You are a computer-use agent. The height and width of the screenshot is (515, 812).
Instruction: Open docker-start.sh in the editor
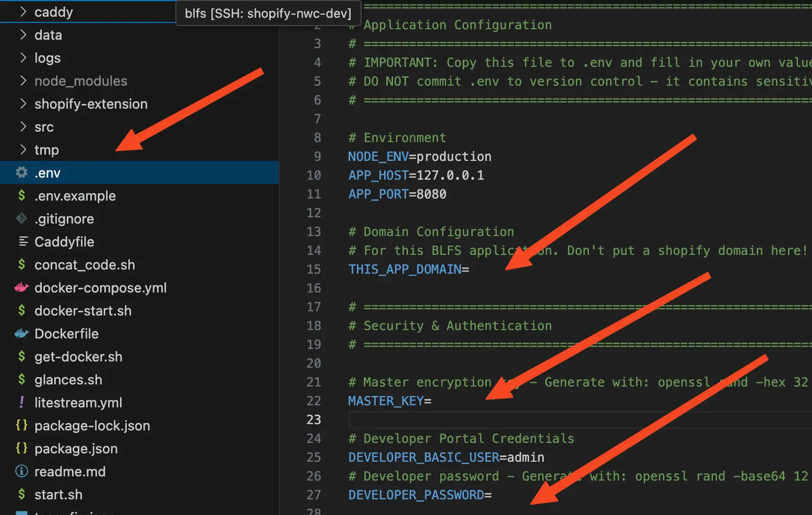83,310
